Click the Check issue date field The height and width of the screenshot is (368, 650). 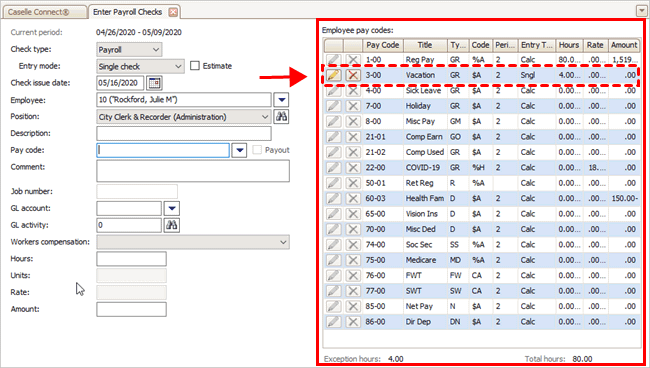tap(120, 83)
